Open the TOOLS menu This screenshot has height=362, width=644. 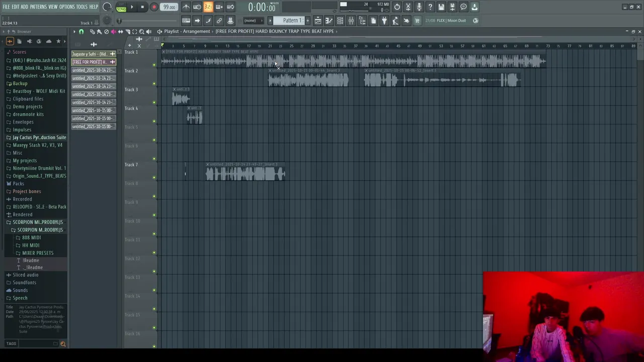pyautogui.click(x=82, y=7)
